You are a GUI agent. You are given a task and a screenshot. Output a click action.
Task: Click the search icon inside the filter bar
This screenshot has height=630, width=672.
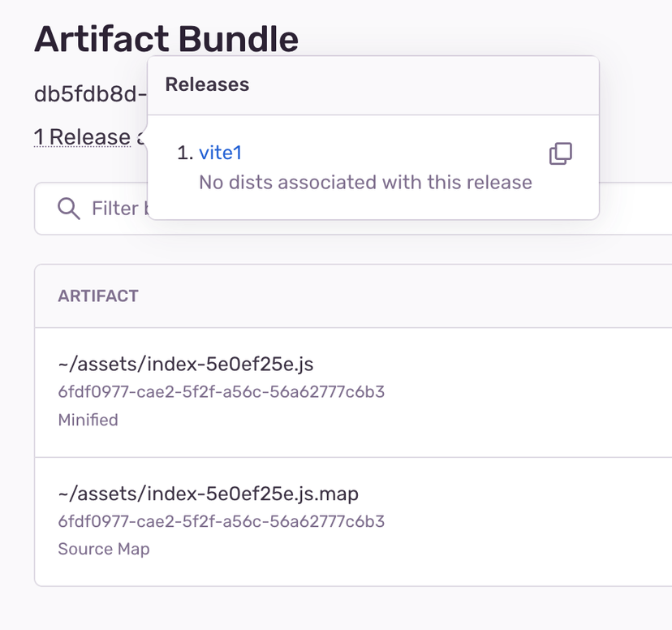click(68, 209)
